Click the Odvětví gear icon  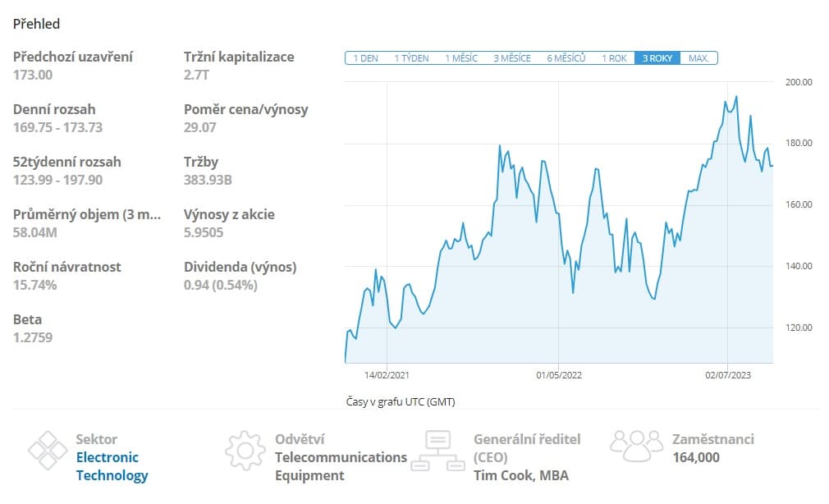tap(244, 450)
